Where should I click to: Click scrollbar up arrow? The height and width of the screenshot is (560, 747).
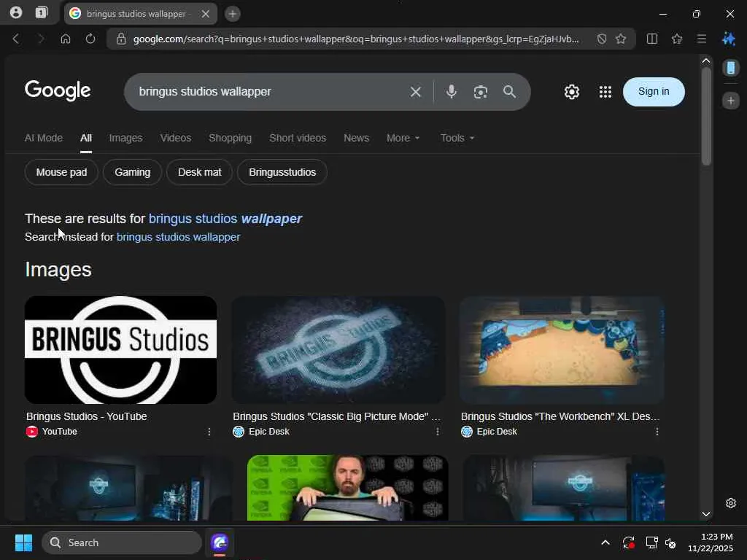coord(706,61)
